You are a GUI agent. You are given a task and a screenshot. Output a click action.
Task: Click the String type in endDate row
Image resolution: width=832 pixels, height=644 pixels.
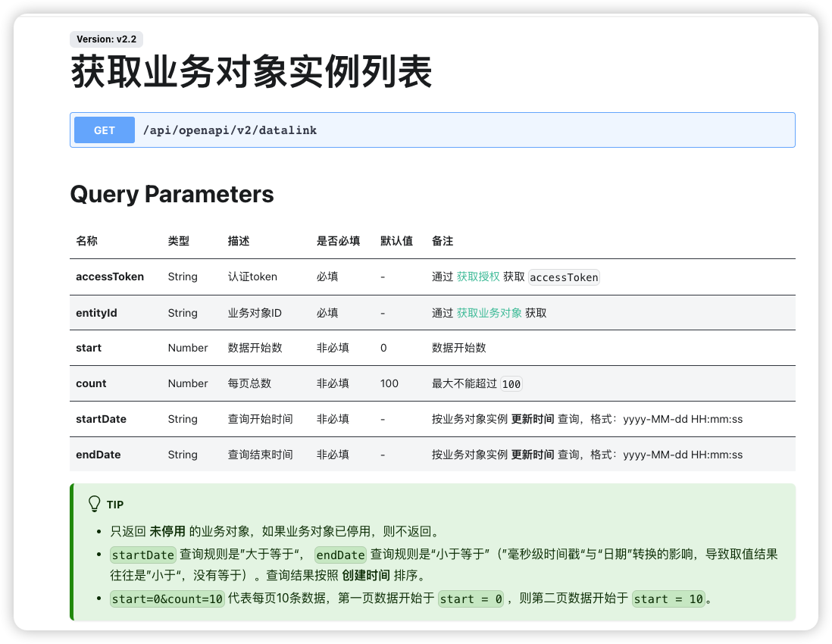tap(183, 455)
